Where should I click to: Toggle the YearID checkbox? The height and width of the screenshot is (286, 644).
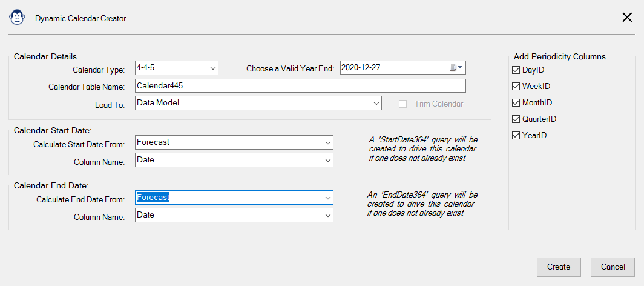click(516, 135)
